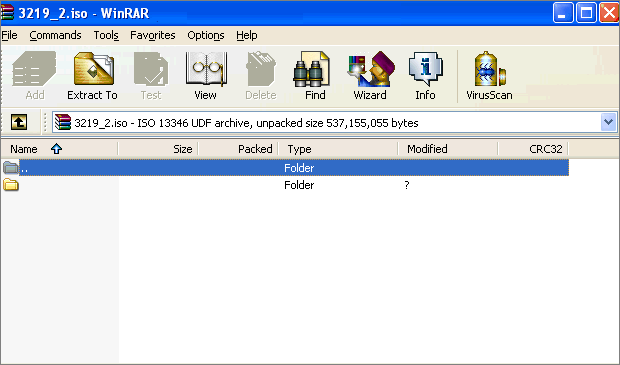This screenshot has height=365, width=620.
Task: Close the WinRAR window
Action: tap(609, 13)
